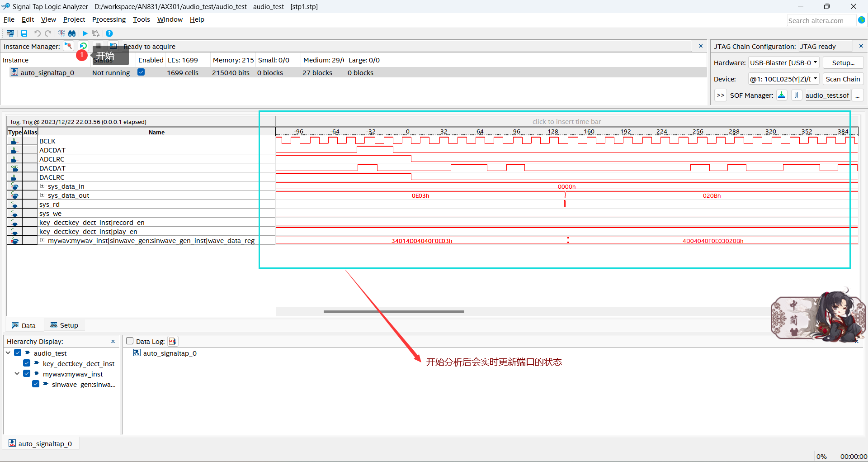
Task: Click auto_signaltap_0 icon in Data Log
Action: [x=137, y=353]
